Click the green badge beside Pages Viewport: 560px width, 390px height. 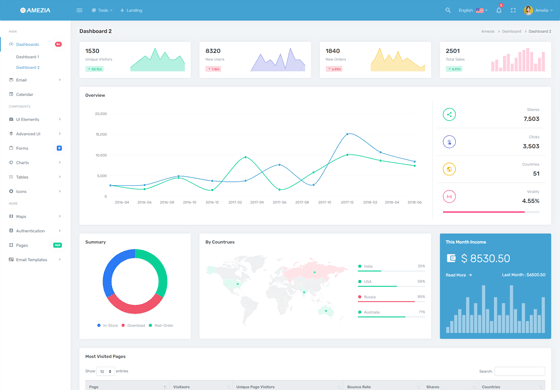click(57, 245)
